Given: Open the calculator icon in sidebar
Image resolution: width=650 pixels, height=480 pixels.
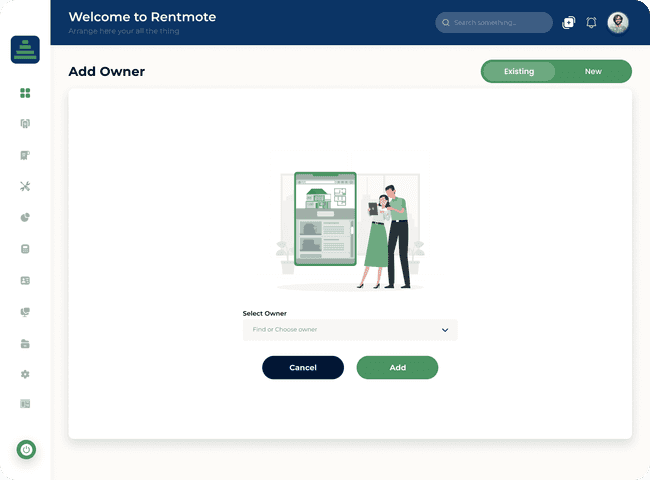Looking at the screenshot, I should (x=25, y=249).
